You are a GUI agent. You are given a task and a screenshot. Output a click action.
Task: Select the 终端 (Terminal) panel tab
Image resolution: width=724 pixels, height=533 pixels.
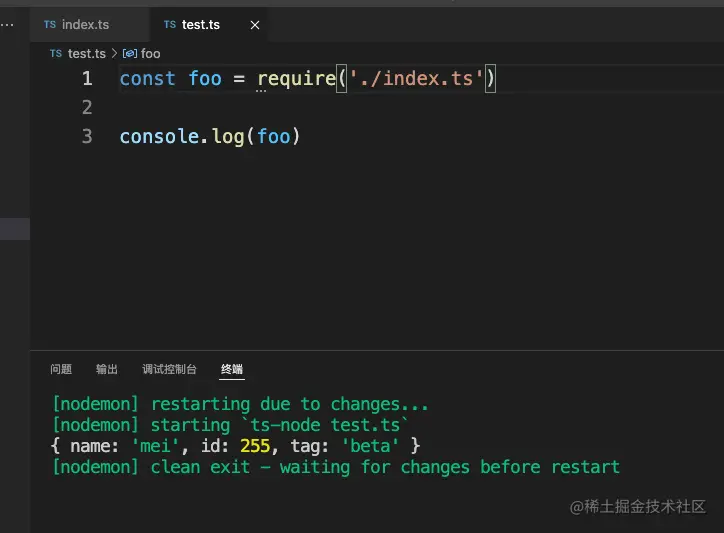(x=232, y=369)
